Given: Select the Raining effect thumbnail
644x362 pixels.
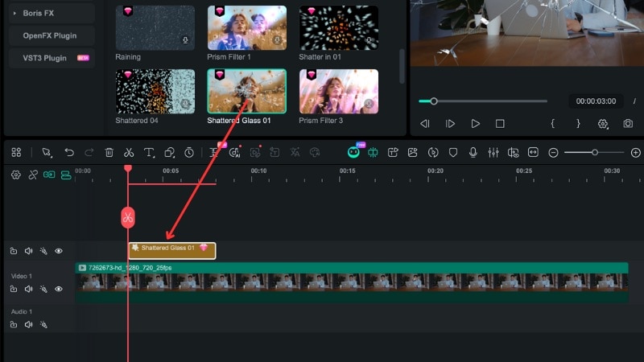Looking at the screenshot, I should (x=155, y=28).
